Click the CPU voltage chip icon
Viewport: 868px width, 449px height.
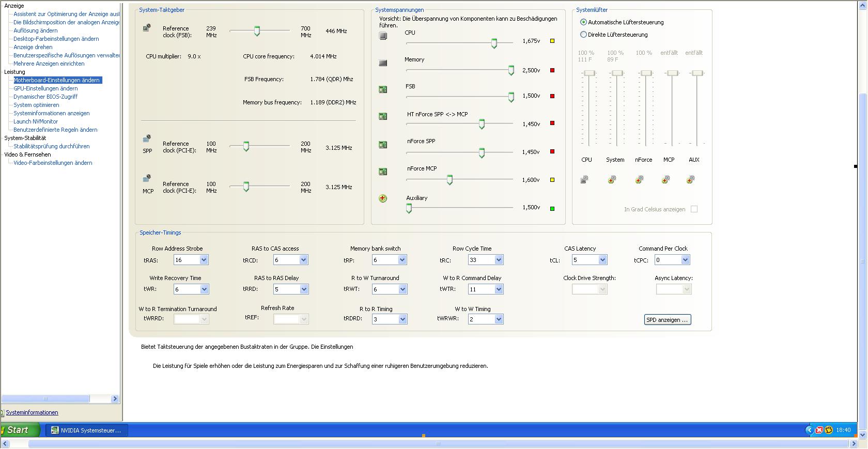click(x=383, y=36)
